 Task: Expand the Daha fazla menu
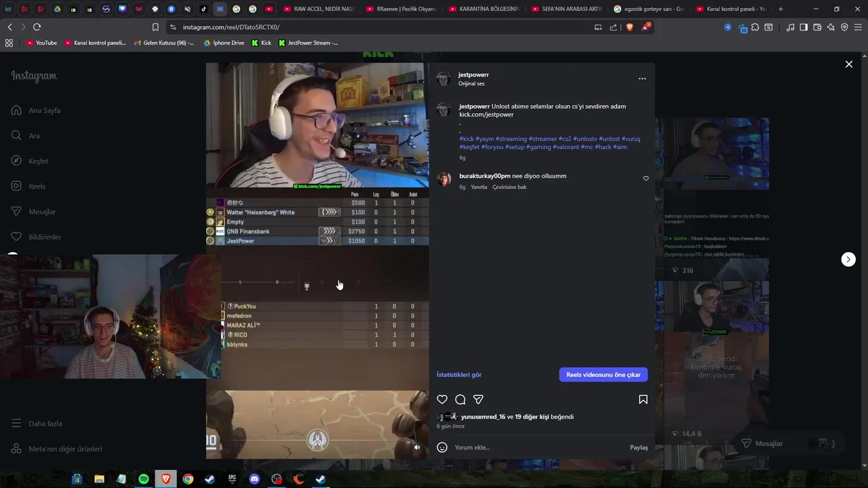37,424
